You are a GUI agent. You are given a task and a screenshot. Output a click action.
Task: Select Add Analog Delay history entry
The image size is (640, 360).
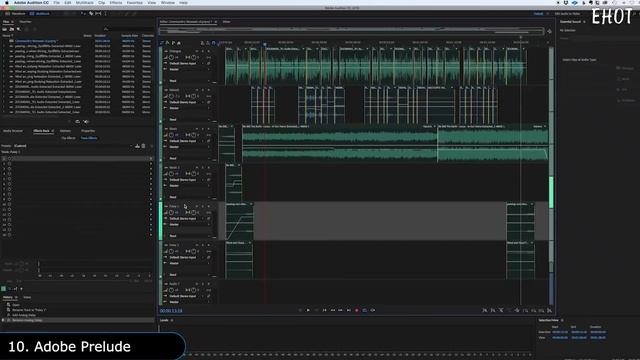click(24, 315)
